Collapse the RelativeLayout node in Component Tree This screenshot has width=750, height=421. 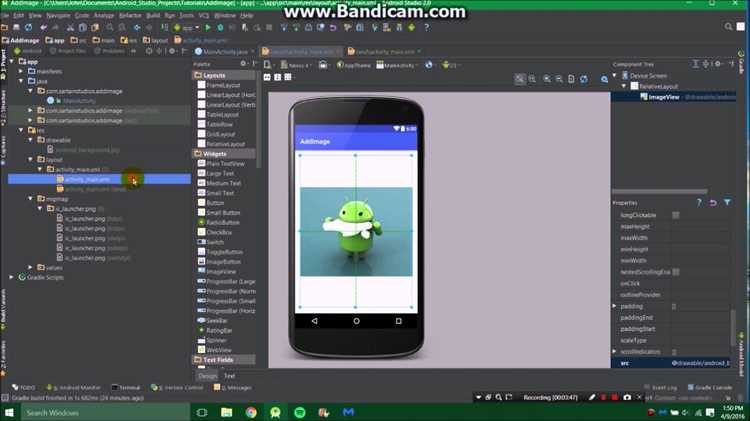pyautogui.click(x=624, y=86)
